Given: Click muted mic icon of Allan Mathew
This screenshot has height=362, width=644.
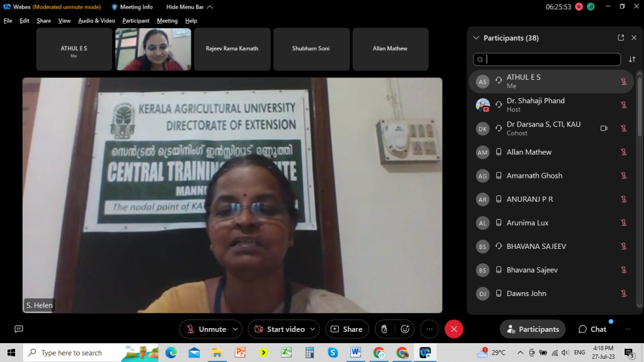Looking at the screenshot, I should [623, 152].
